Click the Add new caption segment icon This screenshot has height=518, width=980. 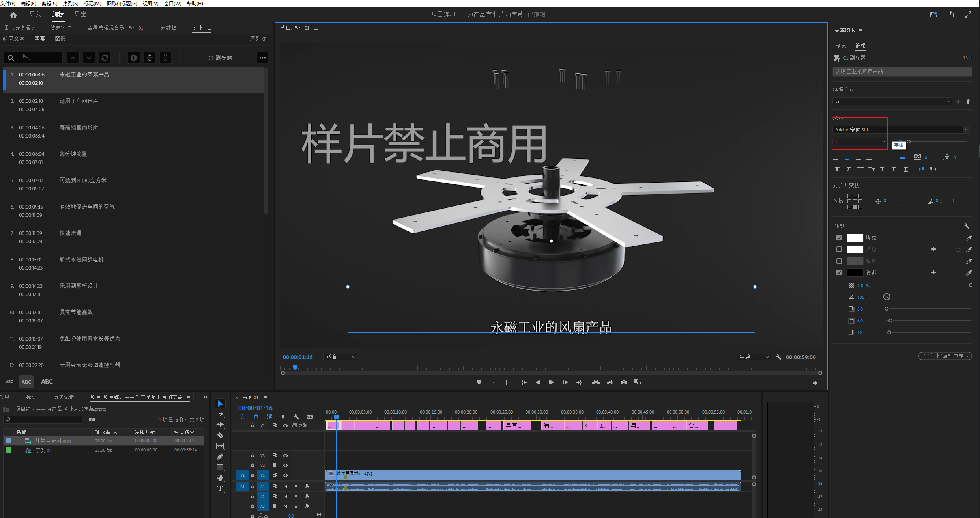134,58
